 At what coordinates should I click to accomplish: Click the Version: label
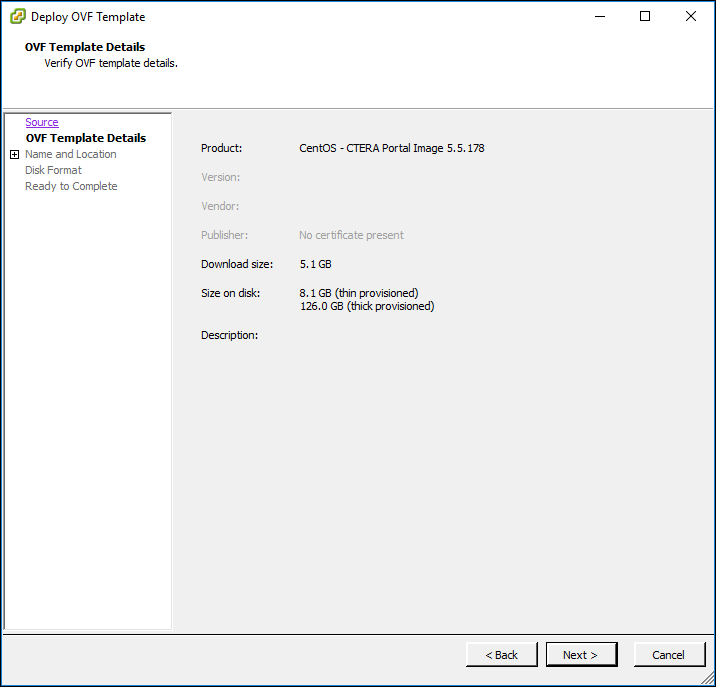(x=221, y=177)
